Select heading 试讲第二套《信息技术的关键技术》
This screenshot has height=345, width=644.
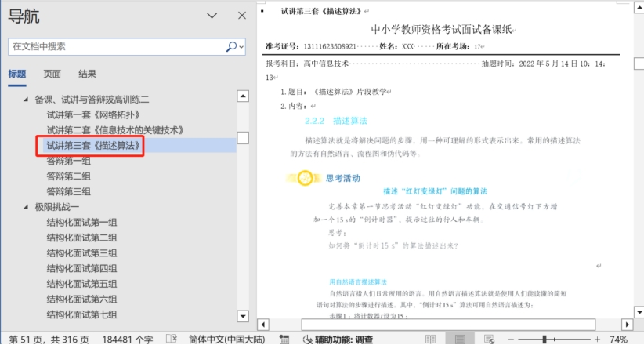pyautogui.click(x=114, y=130)
